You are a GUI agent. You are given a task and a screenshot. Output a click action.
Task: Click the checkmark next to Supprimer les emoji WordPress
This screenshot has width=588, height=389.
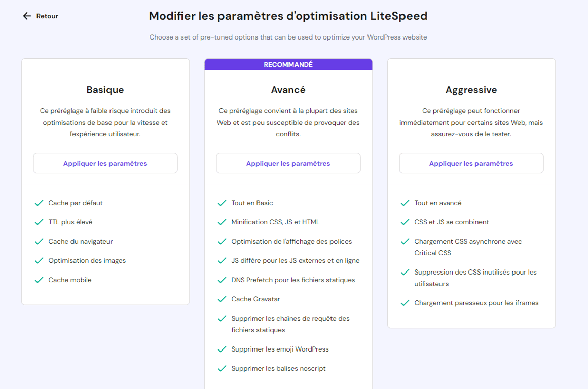tap(222, 349)
